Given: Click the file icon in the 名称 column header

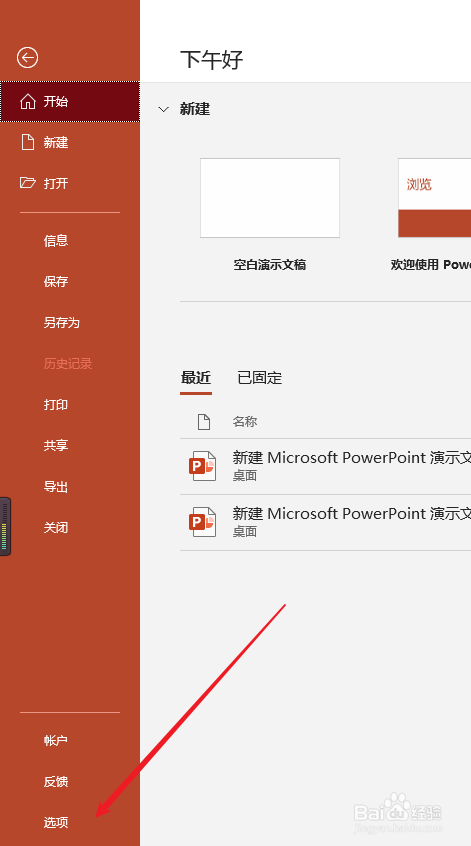Looking at the screenshot, I should click(204, 422).
